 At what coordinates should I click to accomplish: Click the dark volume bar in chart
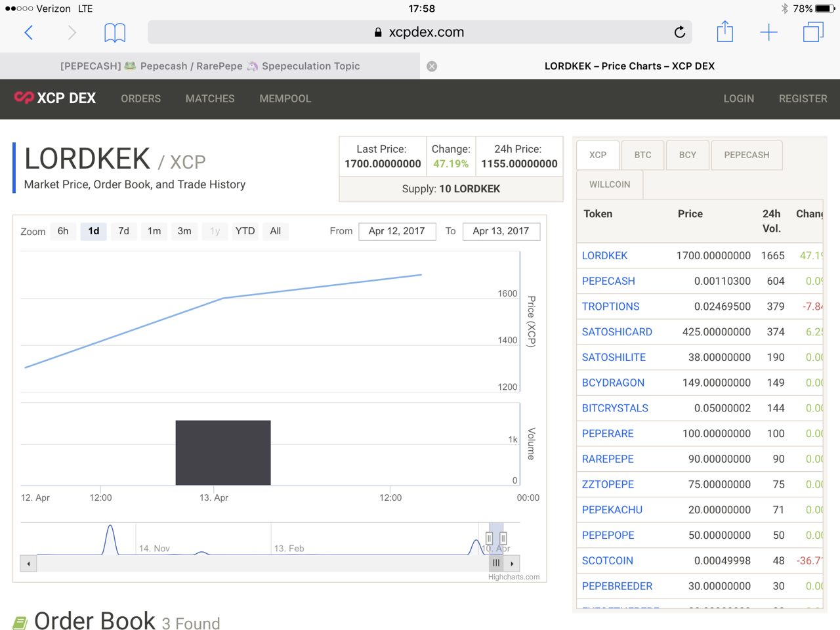(223, 453)
